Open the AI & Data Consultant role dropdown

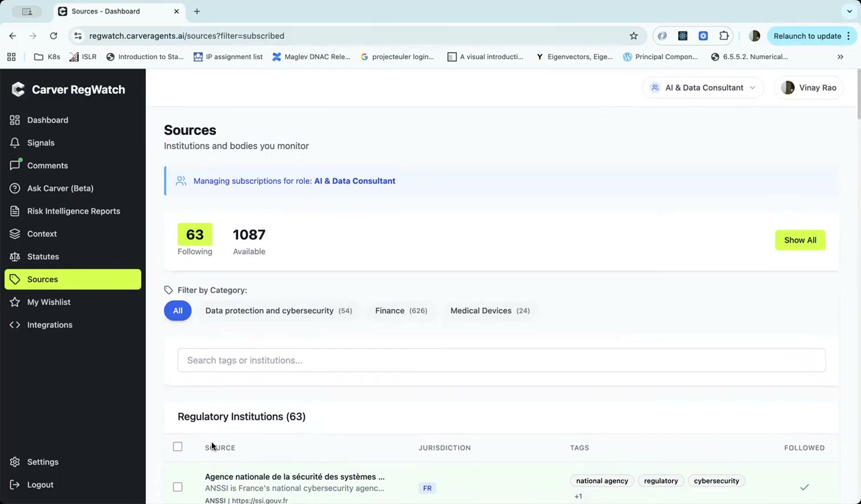coord(702,88)
